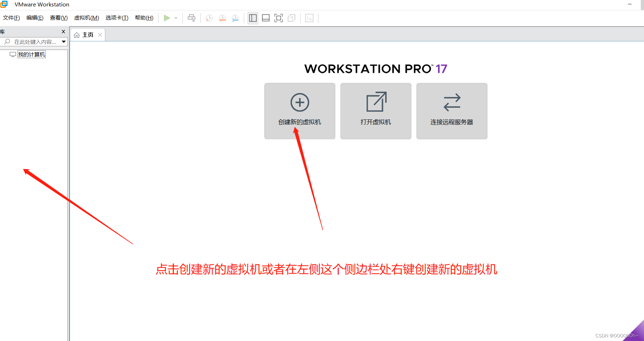Click the 打开虚拟机 button

(376, 111)
